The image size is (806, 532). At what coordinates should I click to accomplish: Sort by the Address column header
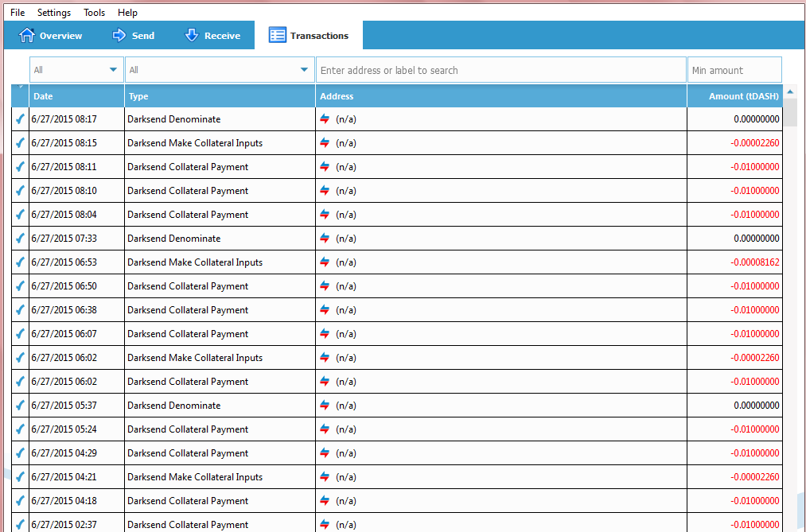501,96
